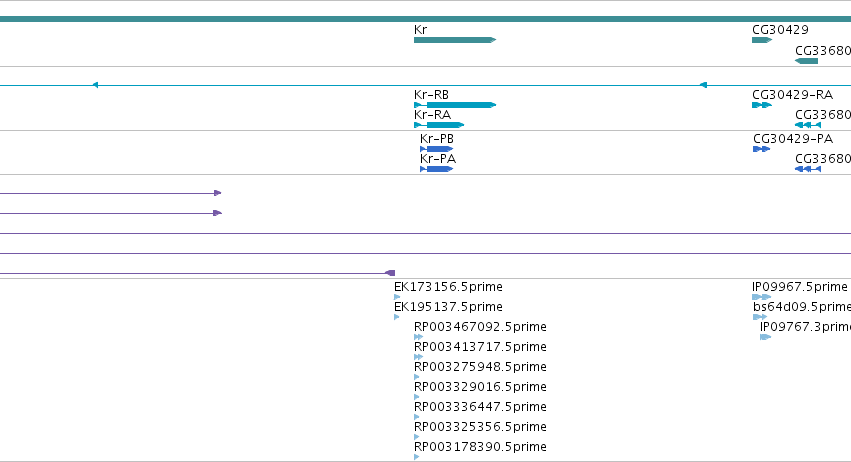Click the Kr gene glyph bar

455,40
